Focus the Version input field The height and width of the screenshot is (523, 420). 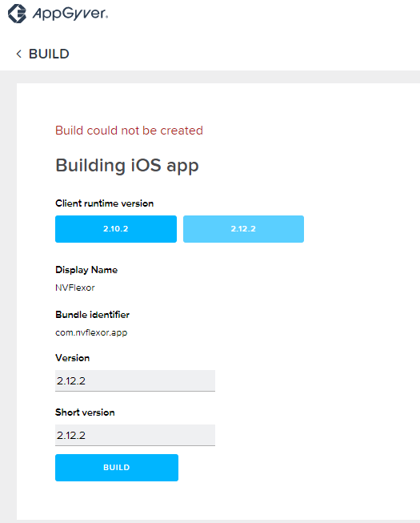(x=135, y=380)
